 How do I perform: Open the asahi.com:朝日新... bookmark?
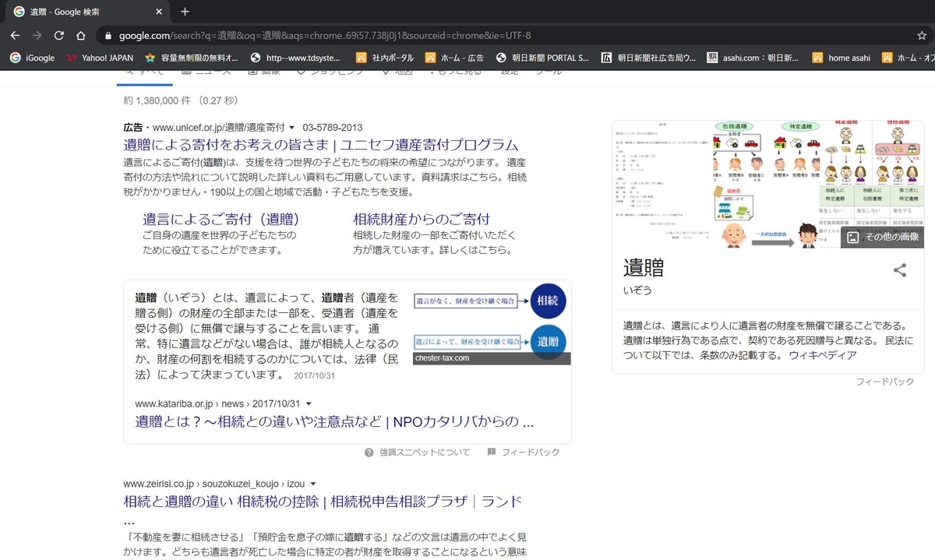click(x=753, y=58)
